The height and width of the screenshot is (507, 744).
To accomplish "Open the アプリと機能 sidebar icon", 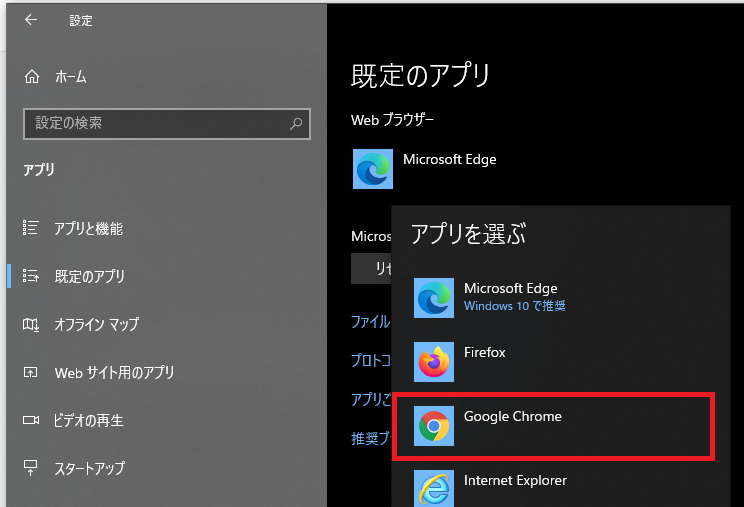I will 30,228.
